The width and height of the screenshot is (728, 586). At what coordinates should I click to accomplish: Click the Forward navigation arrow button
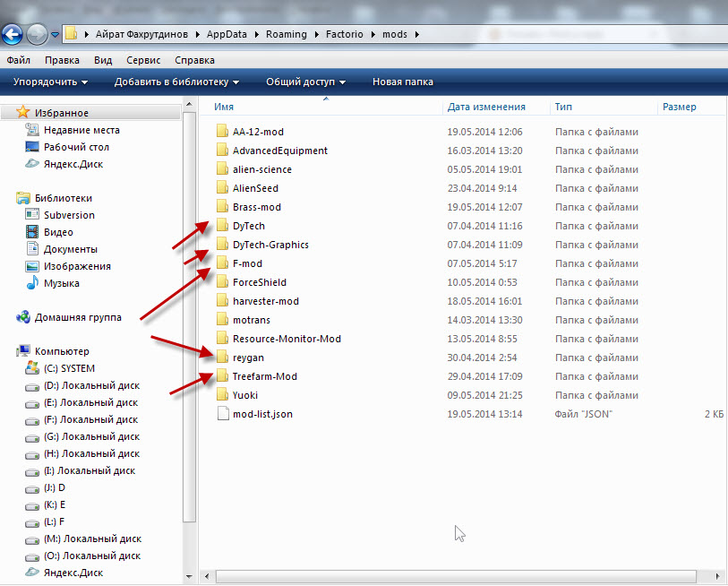37,34
